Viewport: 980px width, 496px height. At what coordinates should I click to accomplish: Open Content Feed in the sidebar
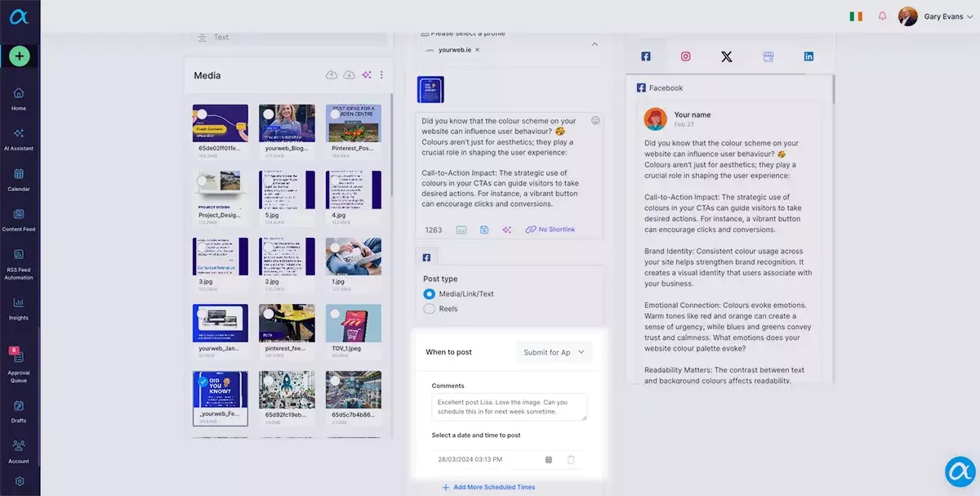tap(19, 220)
